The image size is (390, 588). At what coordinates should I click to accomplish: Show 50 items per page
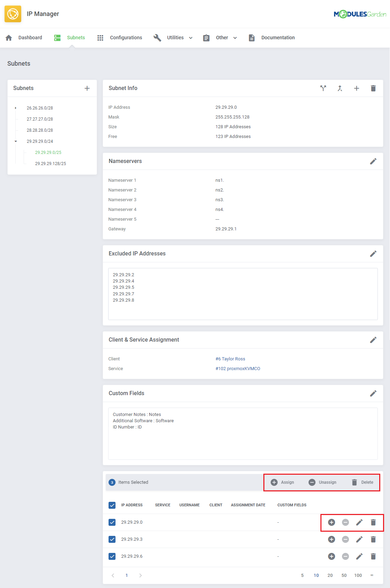pyautogui.click(x=344, y=575)
